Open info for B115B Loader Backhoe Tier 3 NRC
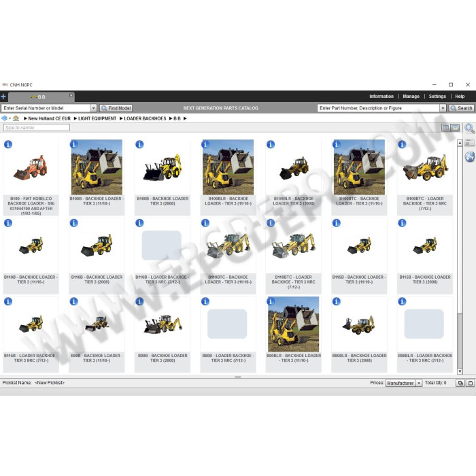Screen dimensions: 476x476 (8, 301)
